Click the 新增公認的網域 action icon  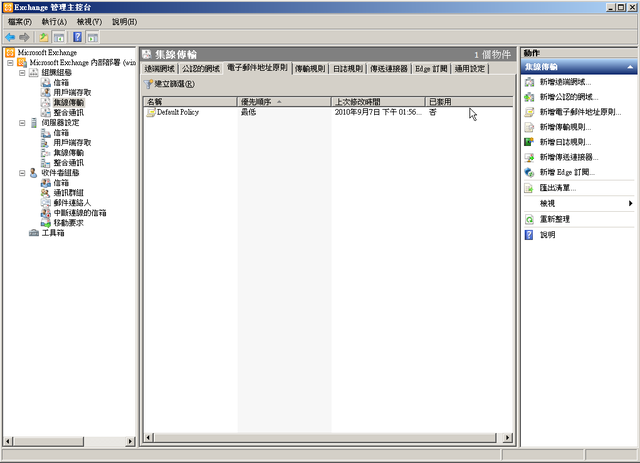click(x=529, y=97)
